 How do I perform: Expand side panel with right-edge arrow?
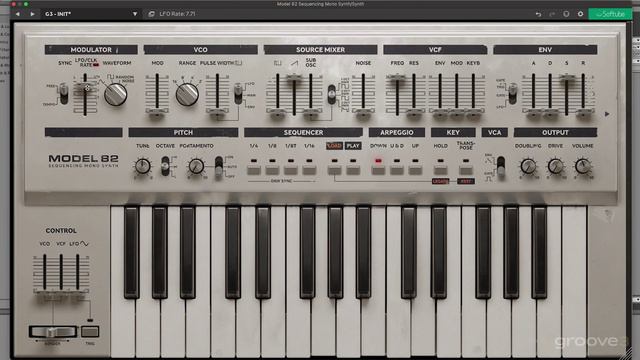(607, 114)
